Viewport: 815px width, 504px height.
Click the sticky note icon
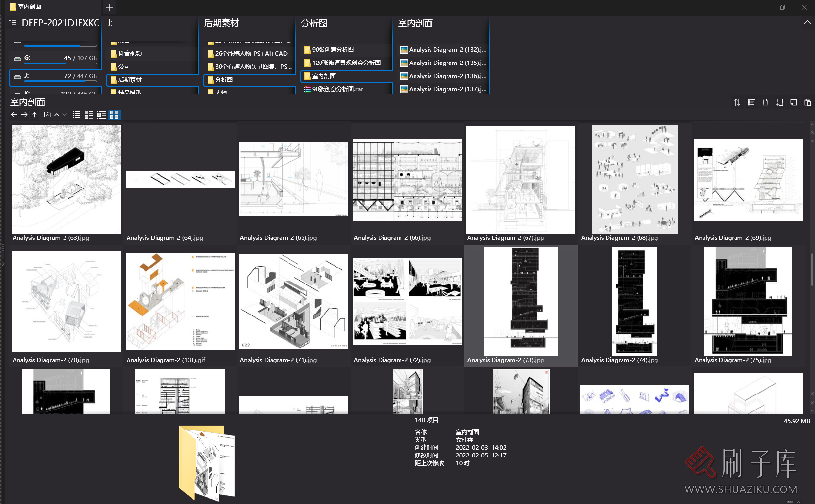click(x=793, y=102)
